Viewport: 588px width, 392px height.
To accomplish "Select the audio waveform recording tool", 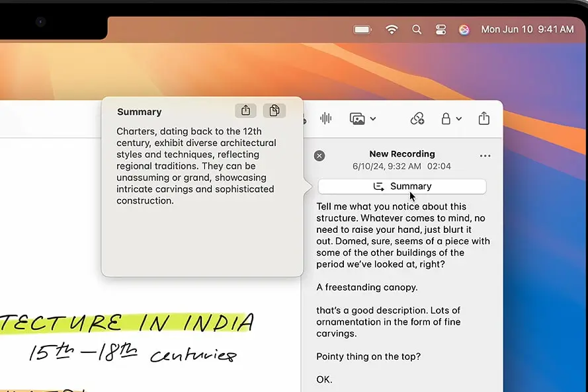I will click(x=325, y=118).
